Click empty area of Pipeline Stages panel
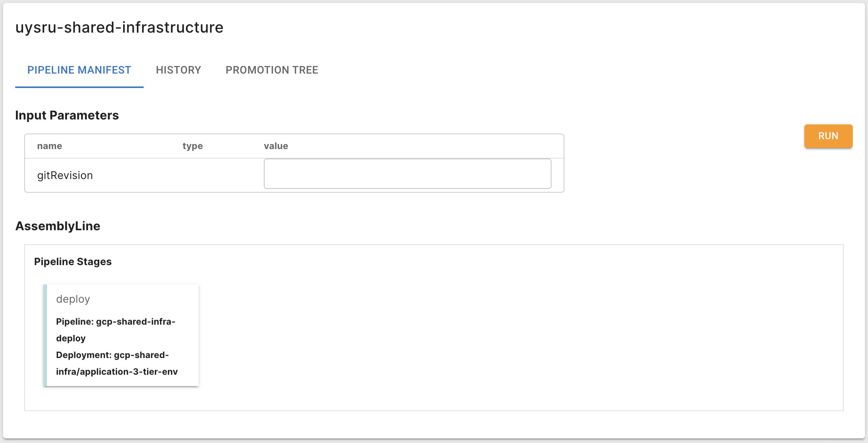The image size is (868, 443). [493, 334]
